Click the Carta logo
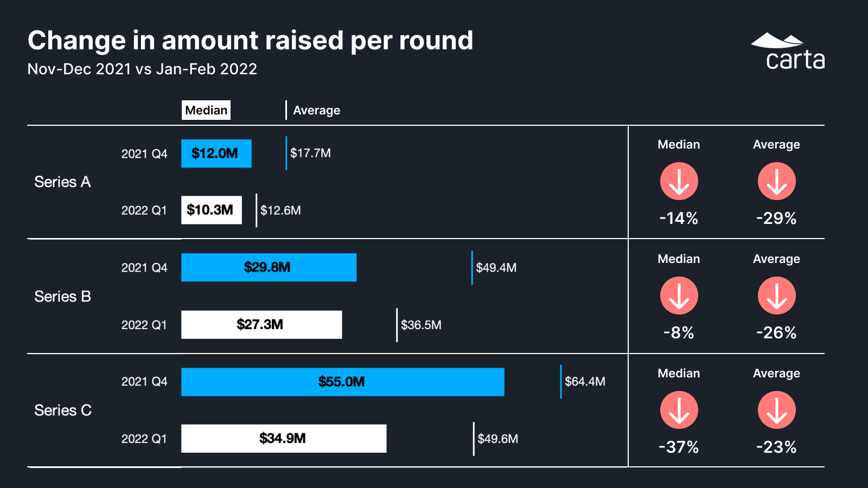The height and width of the screenshot is (488, 868). coord(788,52)
